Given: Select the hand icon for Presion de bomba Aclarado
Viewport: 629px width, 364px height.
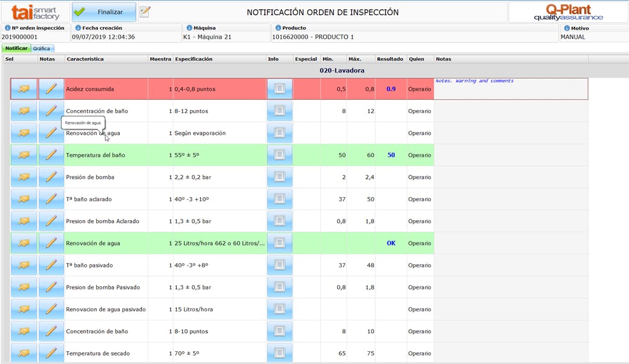Looking at the screenshot, I should pyautogui.click(x=24, y=221).
